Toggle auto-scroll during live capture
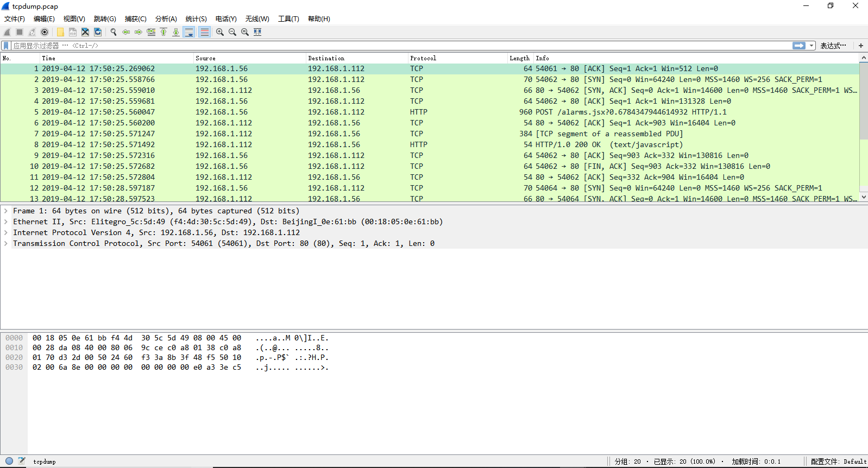The width and height of the screenshot is (868, 468). click(189, 32)
